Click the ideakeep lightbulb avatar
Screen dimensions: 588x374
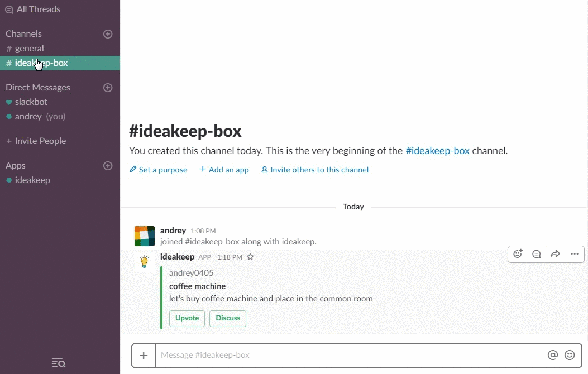point(145,261)
